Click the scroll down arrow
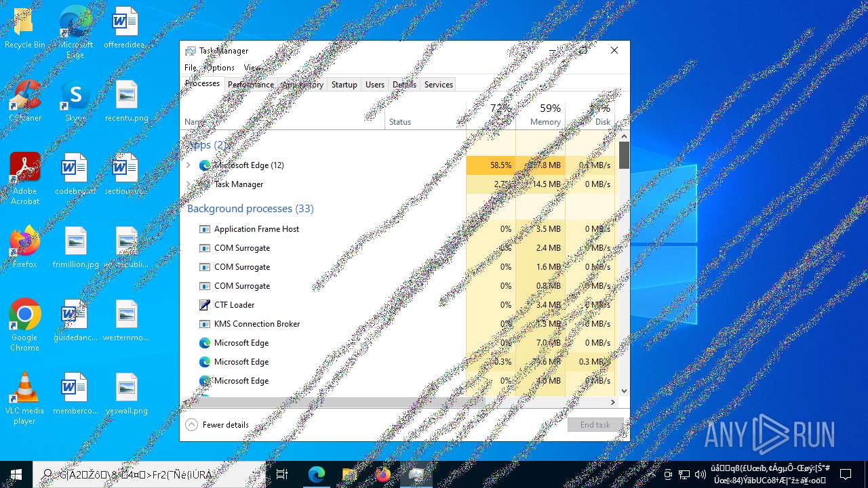Viewport: 868px width, 488px height. [x=624, y=391]
